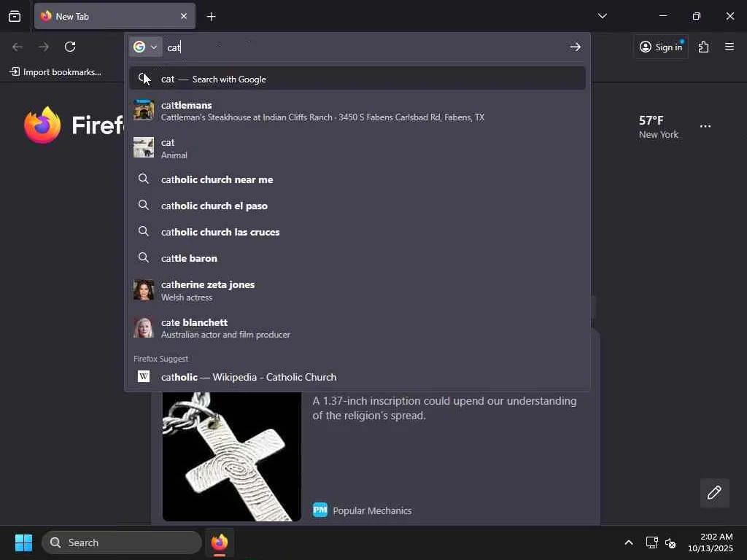Click the Popular Mechanics PM icon

[x=320, y=510]
